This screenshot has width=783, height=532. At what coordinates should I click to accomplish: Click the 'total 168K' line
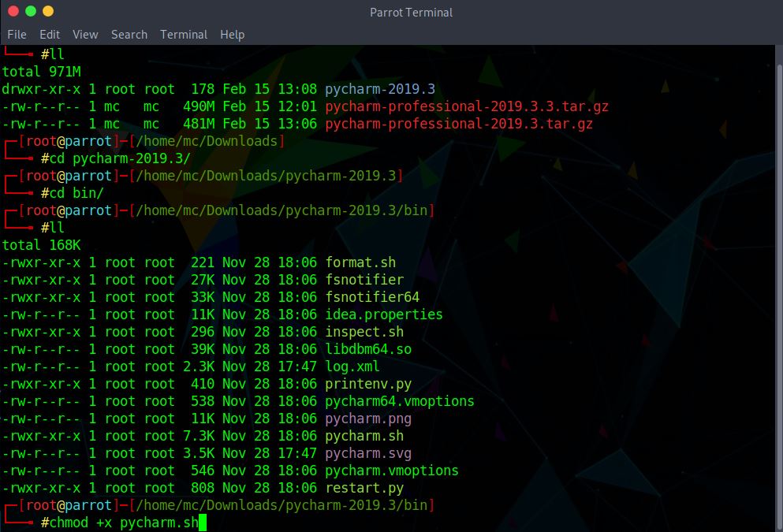click(42, 245)
